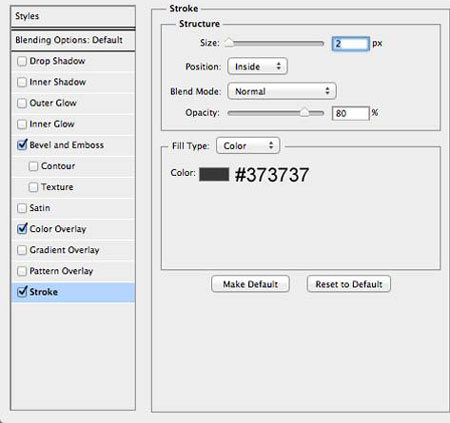Open the Fill Type dropdown set to Color
The width and height of the screenshot is (450, 423).
click(248, 146)
